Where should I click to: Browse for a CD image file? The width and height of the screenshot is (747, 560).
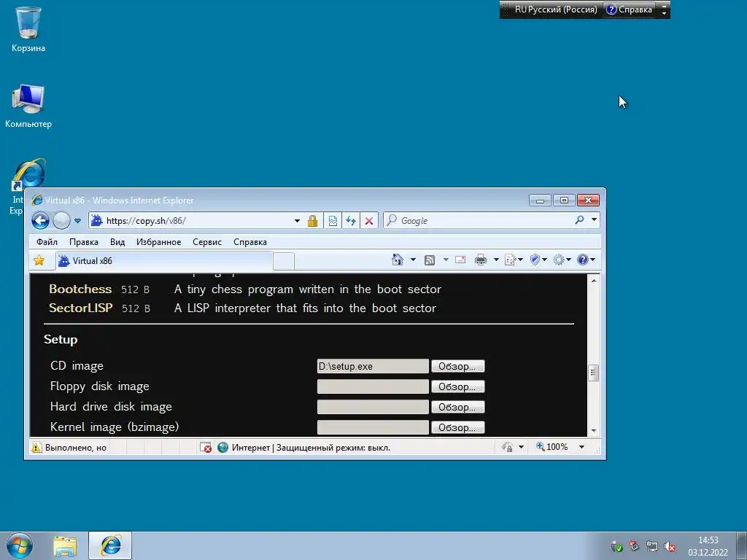point(457,366)
